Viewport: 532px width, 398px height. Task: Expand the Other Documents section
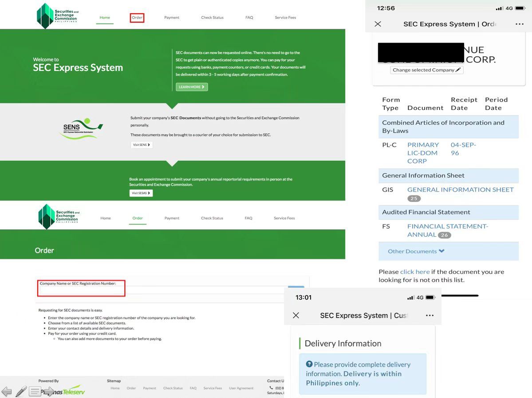(416, 251)
